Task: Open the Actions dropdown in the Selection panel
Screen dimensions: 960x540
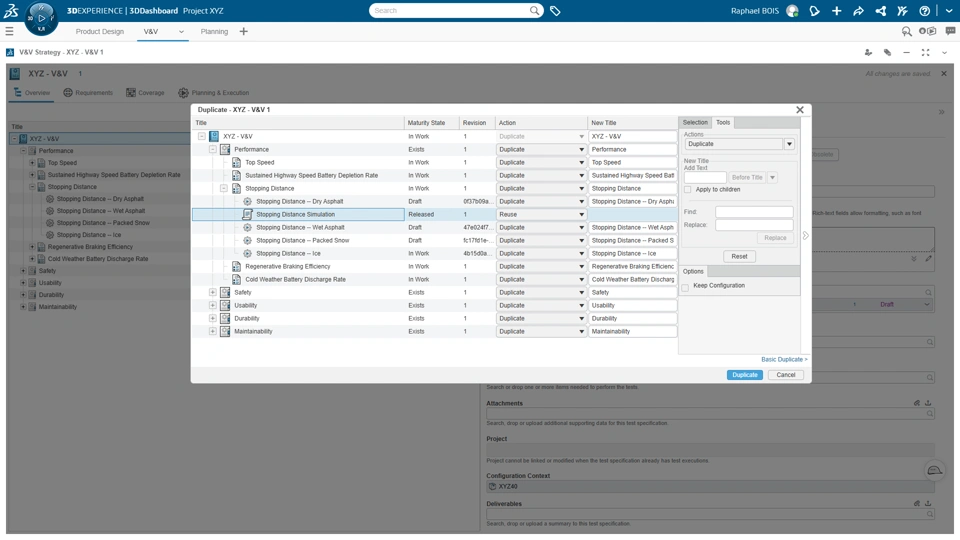Action: pyautogui.click(x=739, y=144)
